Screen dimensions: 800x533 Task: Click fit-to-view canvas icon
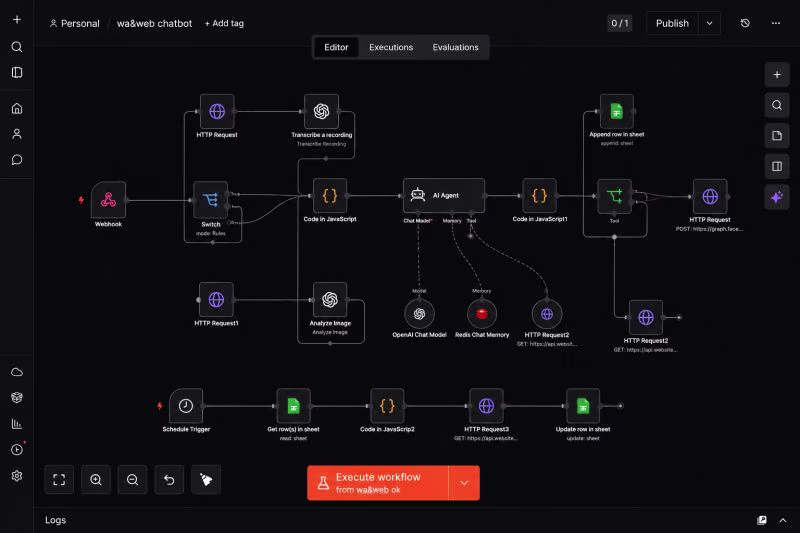[59, 479]
